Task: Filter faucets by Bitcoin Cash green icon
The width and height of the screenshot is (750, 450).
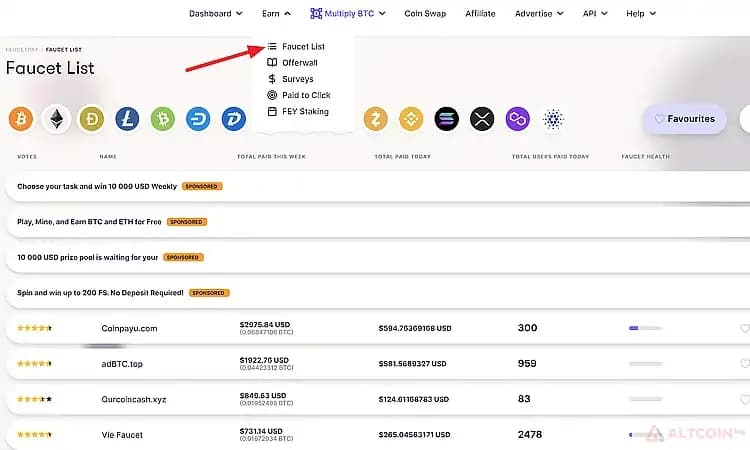Action: (163, 119)
